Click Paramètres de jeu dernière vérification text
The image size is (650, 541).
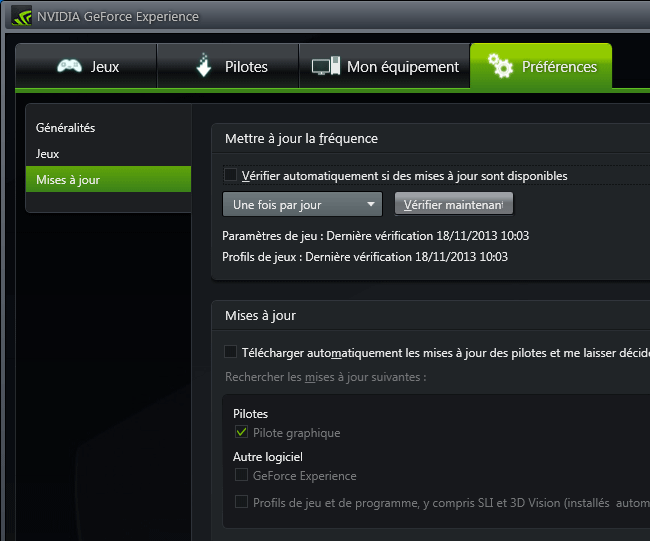coord(376,236)
